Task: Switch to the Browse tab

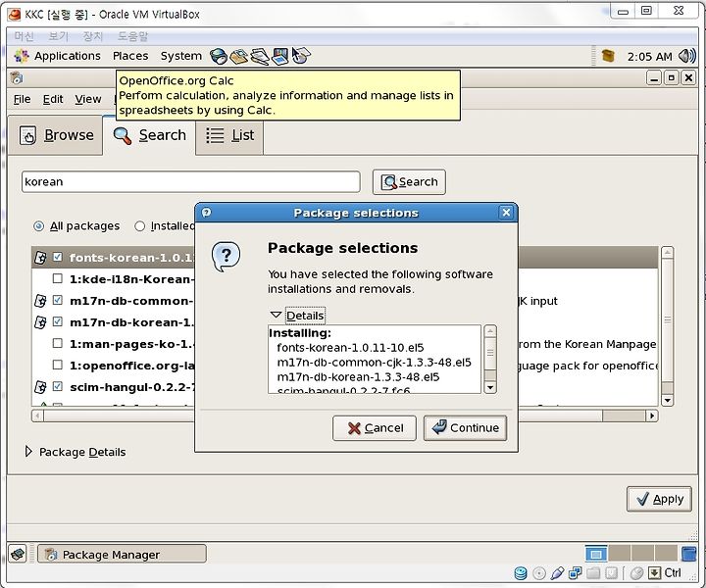Action: 56,135
